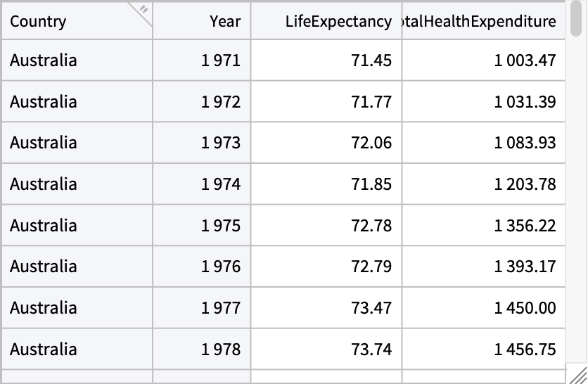
Task: Click the expenditure value 1 450.00
Action: [x=525, y=308]
